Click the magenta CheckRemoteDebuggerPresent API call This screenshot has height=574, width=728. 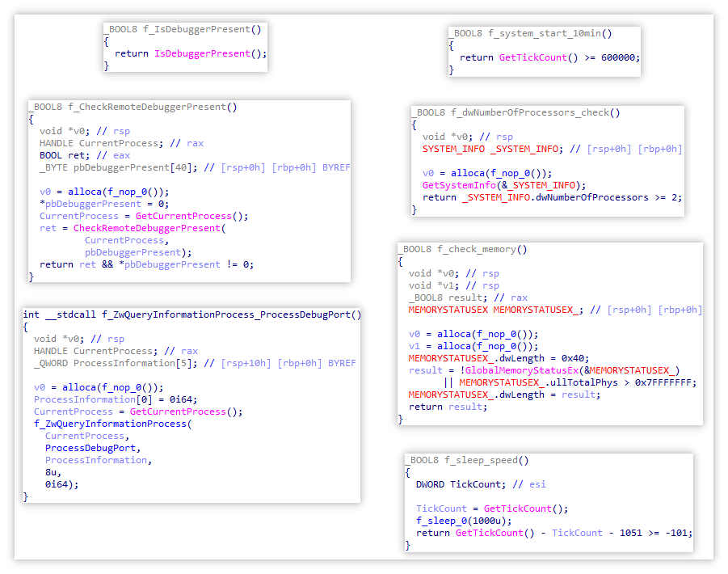click(146, 228)
